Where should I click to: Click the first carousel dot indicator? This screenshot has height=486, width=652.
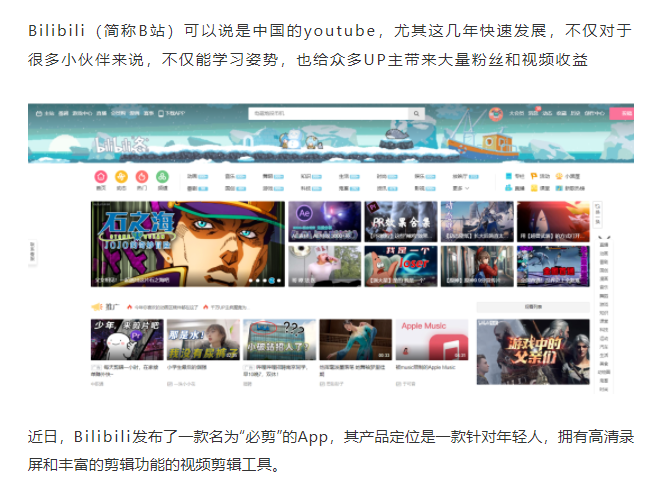[x=250, y=281]
